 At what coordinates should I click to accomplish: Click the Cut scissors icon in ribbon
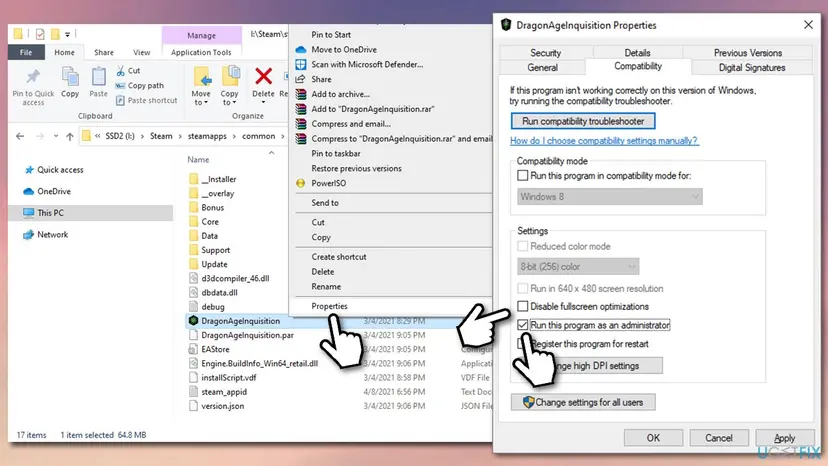(x=120, y=70)
